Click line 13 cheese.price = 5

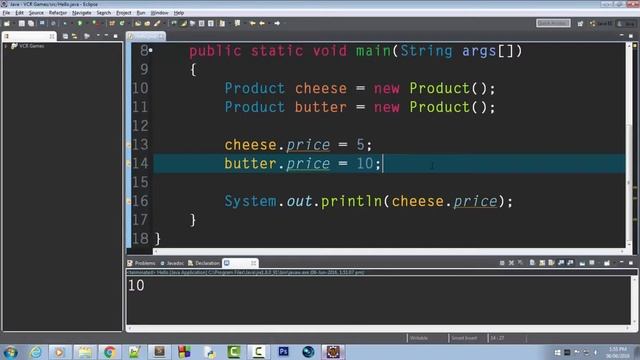(298, 145)
